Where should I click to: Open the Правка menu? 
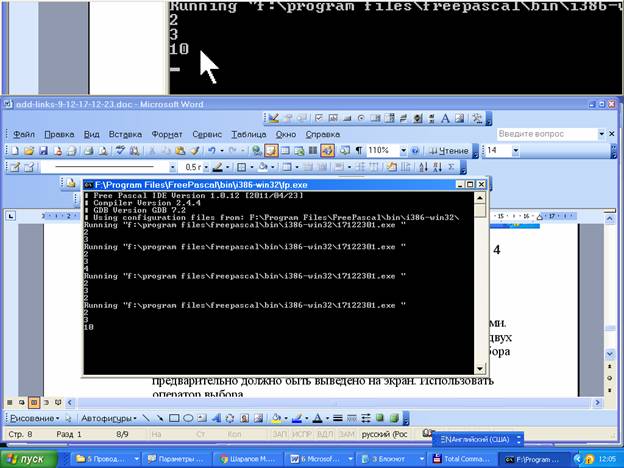pos(59,135)
